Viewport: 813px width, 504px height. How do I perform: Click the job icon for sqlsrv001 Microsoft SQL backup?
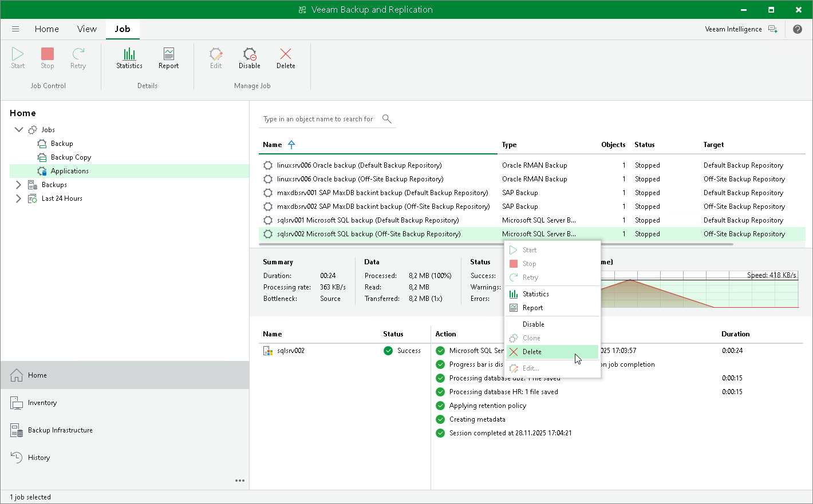(268, 220)
